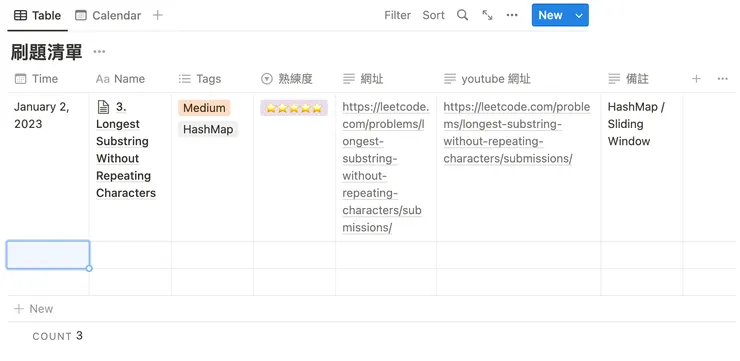Open database as full page icon

pos(487,16)
